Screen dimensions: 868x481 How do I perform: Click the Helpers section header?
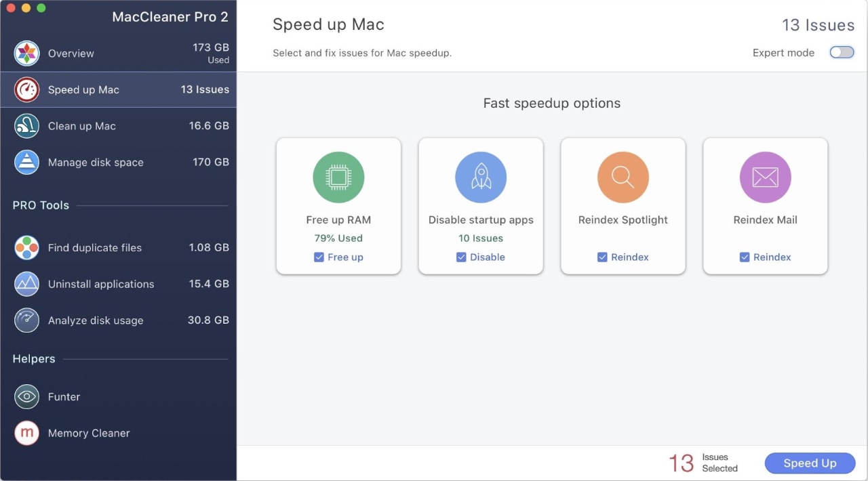pyautogui.click(x=34, y=359)
